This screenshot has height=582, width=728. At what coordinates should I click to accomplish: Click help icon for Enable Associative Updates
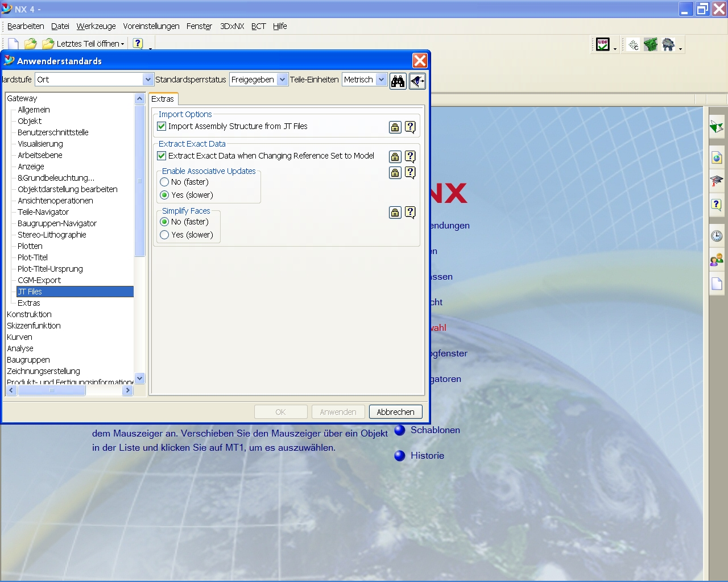point(410,172)
